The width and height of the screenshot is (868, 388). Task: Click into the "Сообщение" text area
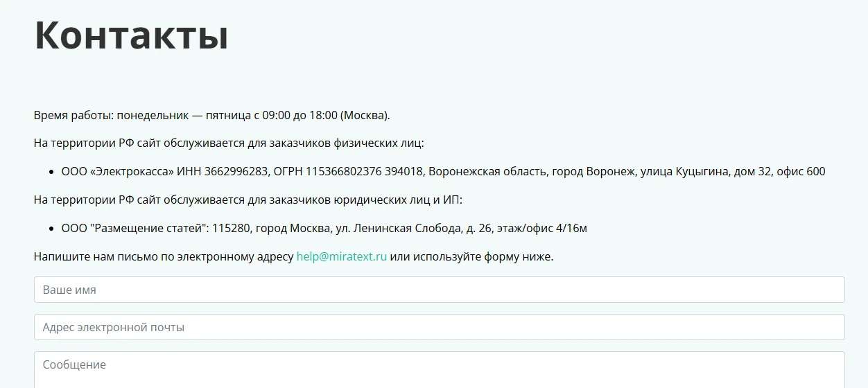click(x=439, y=370)
